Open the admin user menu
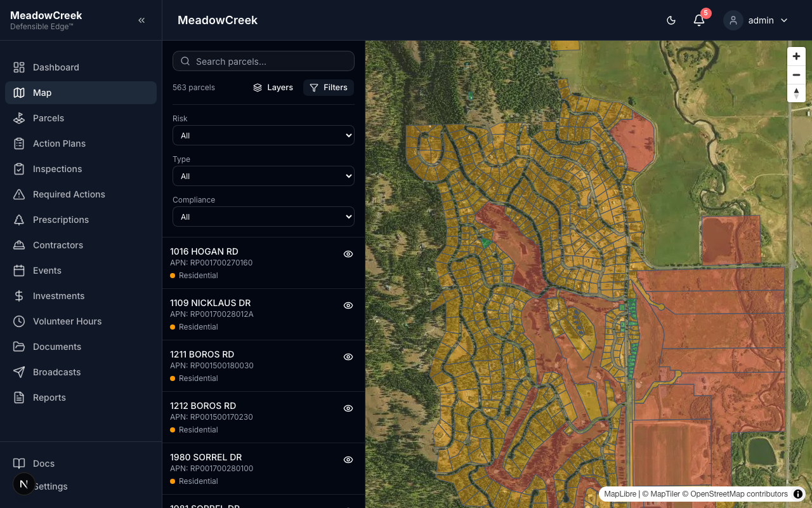The image size is (812, 508). click(x=757, y=20)
